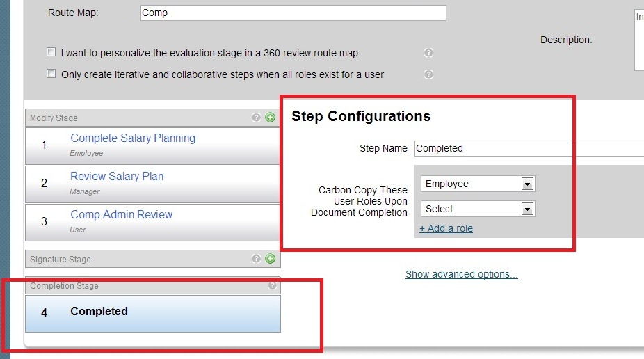Open help for Signature Stage

pos(257,258)
